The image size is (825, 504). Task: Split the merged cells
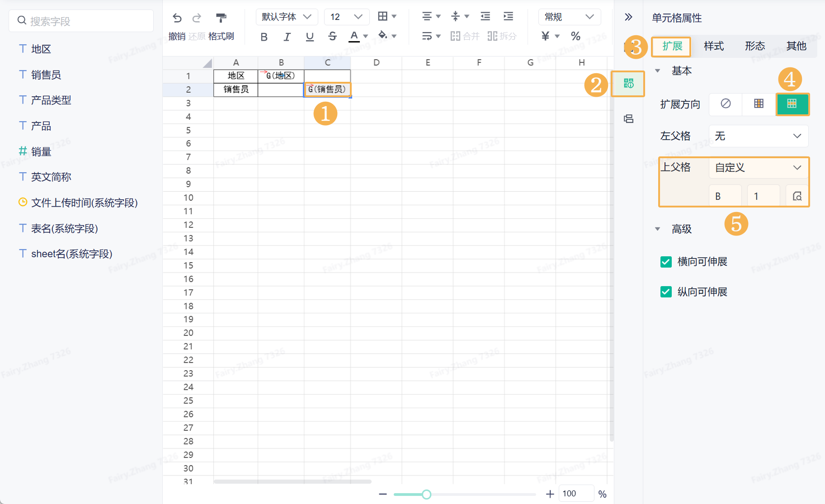(502, 36)
